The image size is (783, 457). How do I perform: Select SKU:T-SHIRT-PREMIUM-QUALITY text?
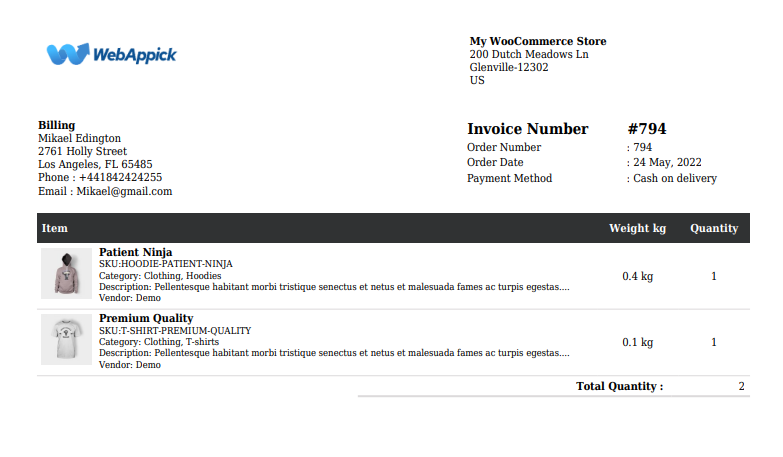(x=175, y=331)
